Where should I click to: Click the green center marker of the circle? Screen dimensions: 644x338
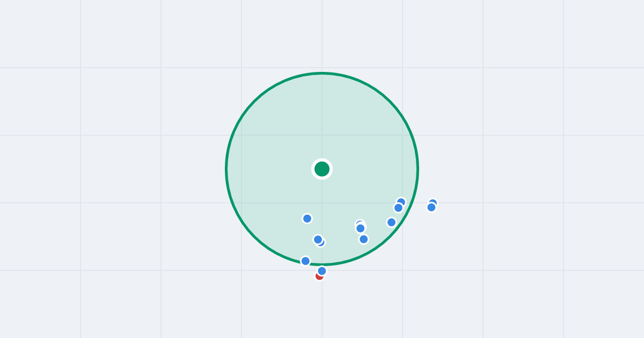(322, 169)
